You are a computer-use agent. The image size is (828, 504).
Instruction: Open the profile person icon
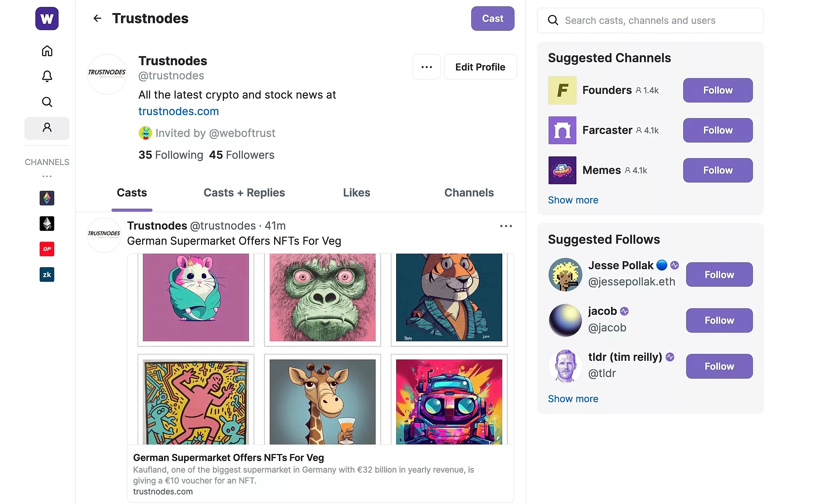tap(47, 128)
